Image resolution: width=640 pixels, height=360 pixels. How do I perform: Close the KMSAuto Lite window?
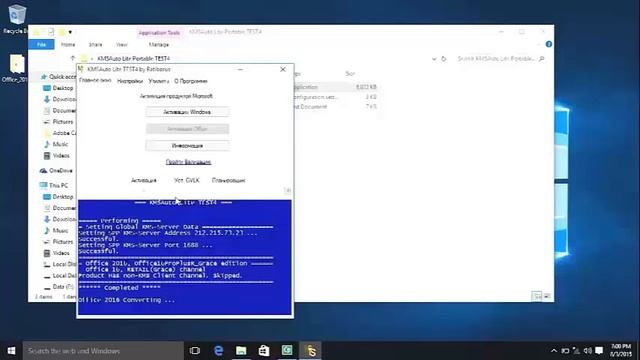tap(283, 69)
